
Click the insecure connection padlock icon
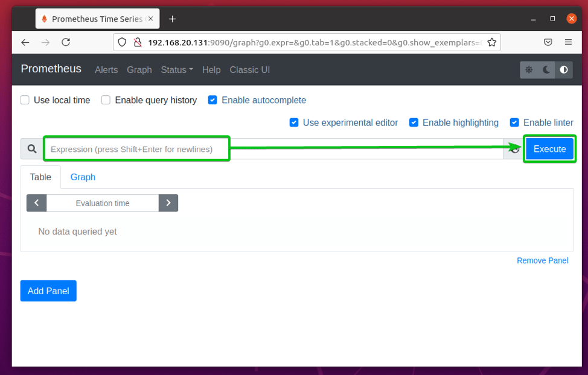pyautogui.click(x=138, y=42)
